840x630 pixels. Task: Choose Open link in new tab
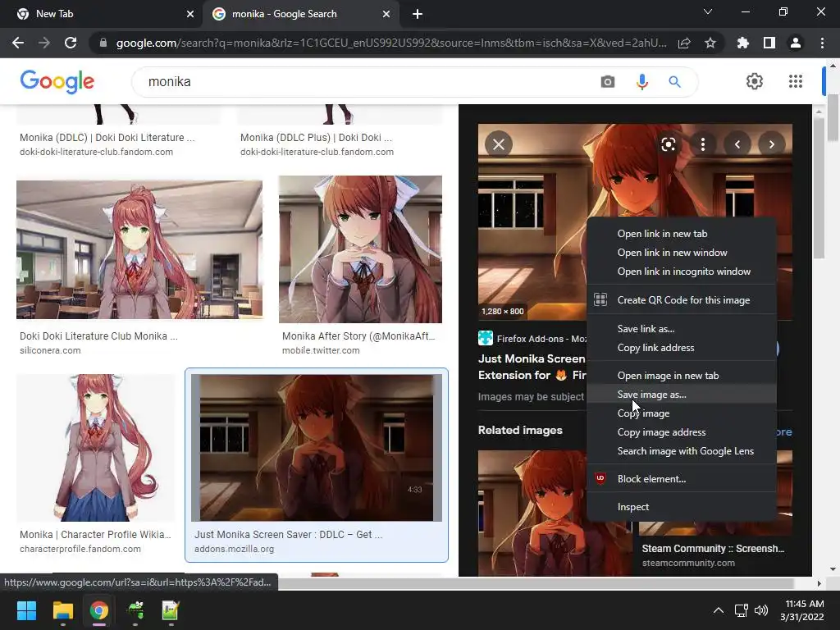[682, 234]
